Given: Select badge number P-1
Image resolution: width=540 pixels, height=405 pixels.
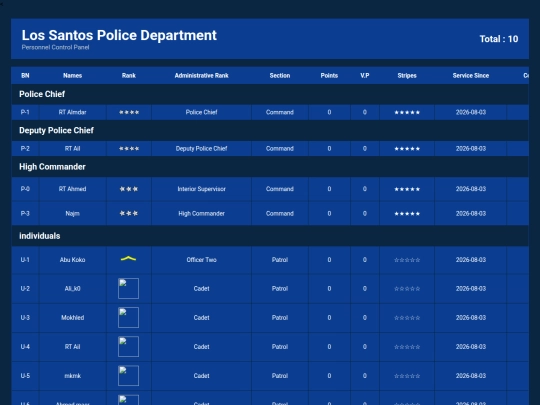Looking at the screenshot, I should coord(25,112).
